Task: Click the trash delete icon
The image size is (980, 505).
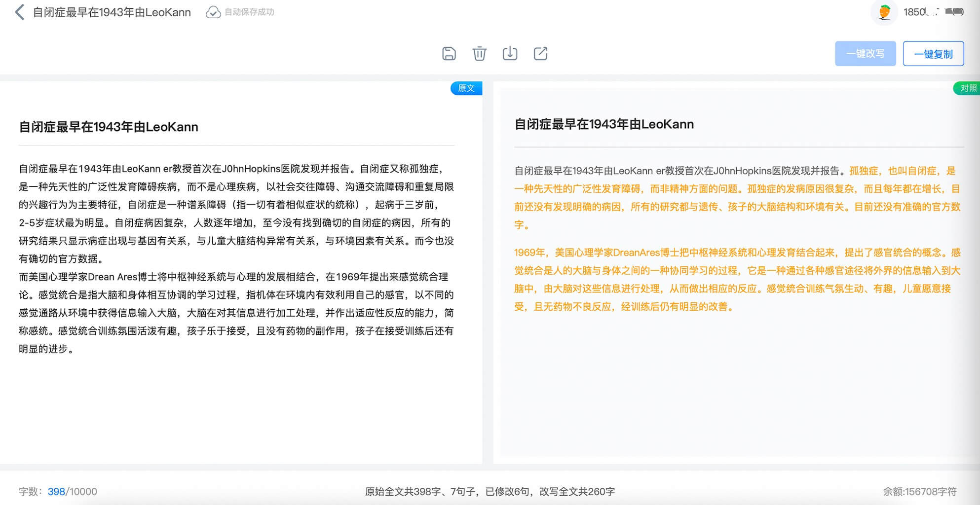Action: tap(479, 54)
